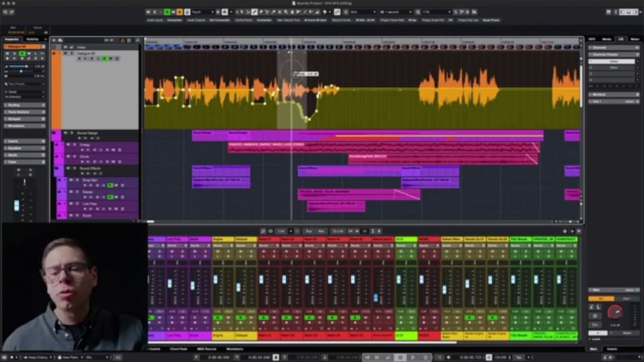
Task: Click the mixer Q-Link button
Action: point(338,231)
